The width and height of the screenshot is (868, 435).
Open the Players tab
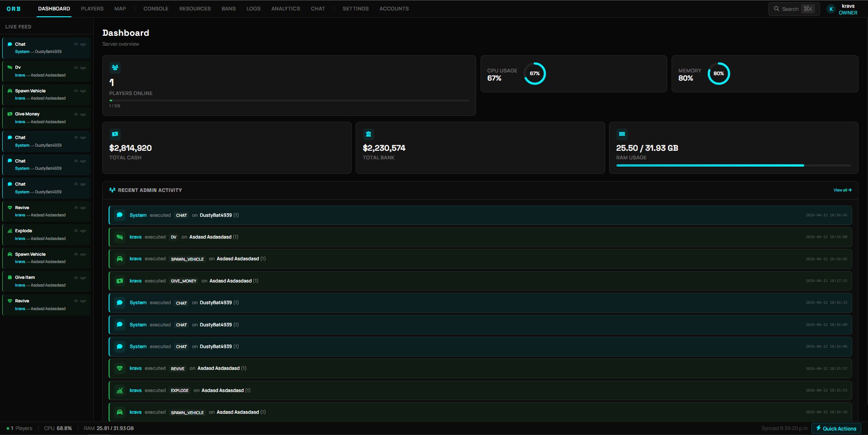click(x=92, y=9)
